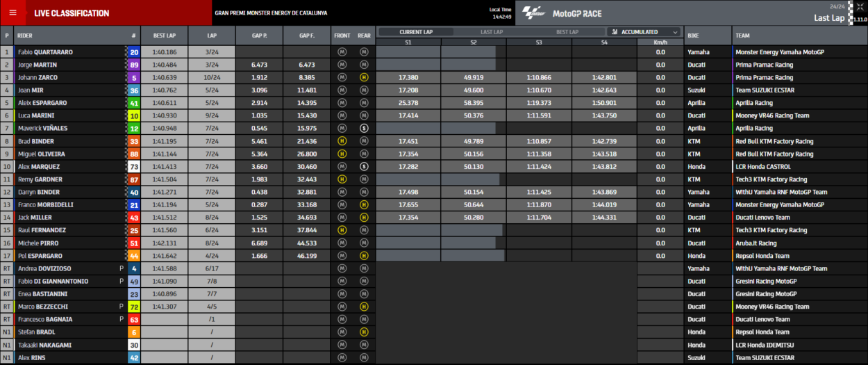
Task: Click Repsol Honda Team in Bradl's row
Action: pyautogui.click(x=762, y=332)
